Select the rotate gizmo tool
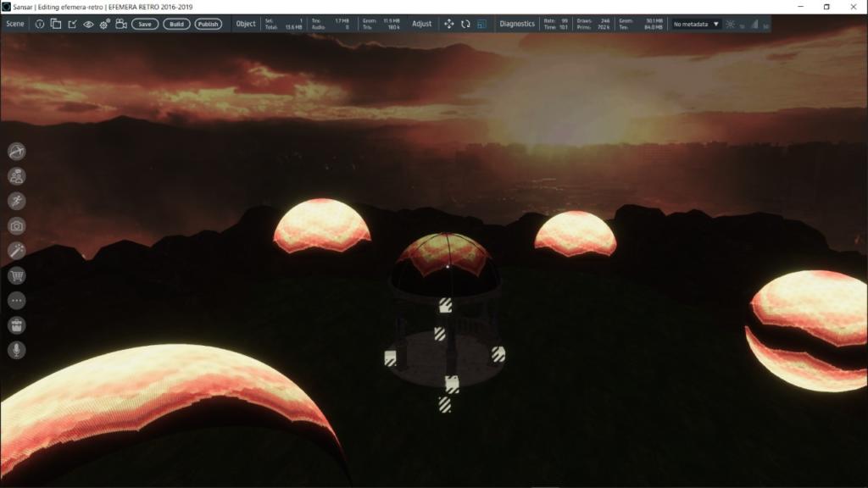Image resolution: width=868 pixels, height=488 pixels. pyautogui.click(x=465, y=24)
